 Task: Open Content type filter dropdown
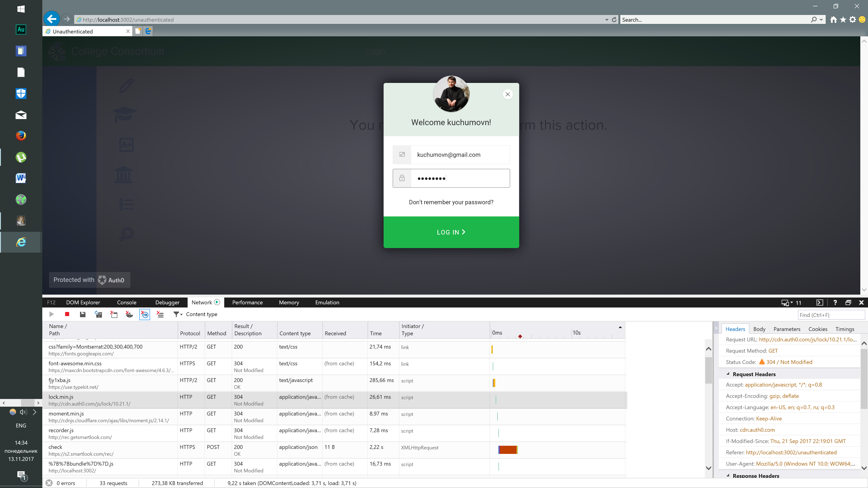click(x=178, y=314)
